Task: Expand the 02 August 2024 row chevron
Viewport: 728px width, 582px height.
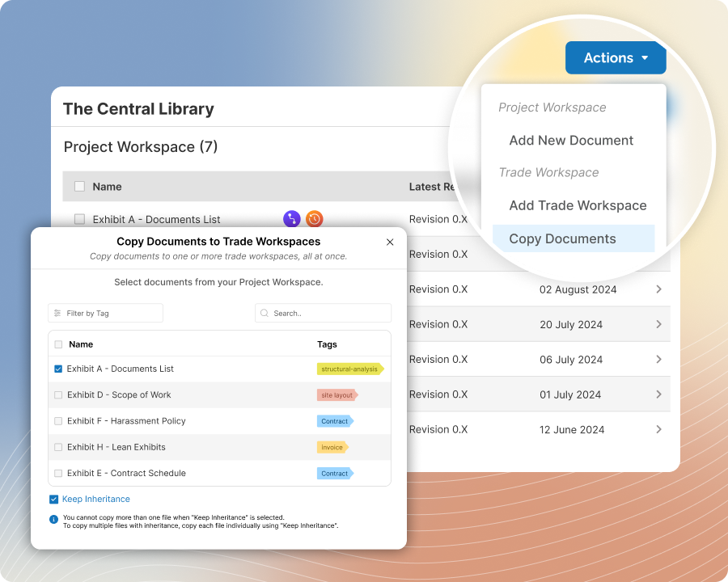Action: (658, 289)
